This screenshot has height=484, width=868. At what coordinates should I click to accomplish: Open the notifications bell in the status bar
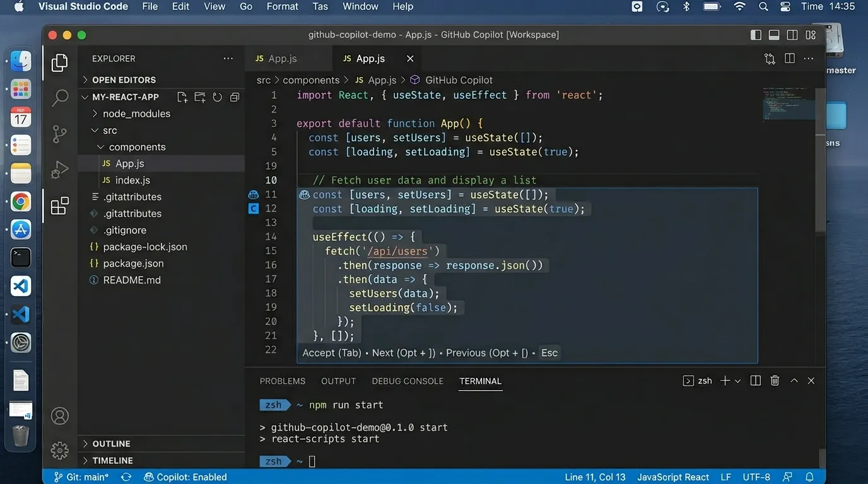pos(809,477)
